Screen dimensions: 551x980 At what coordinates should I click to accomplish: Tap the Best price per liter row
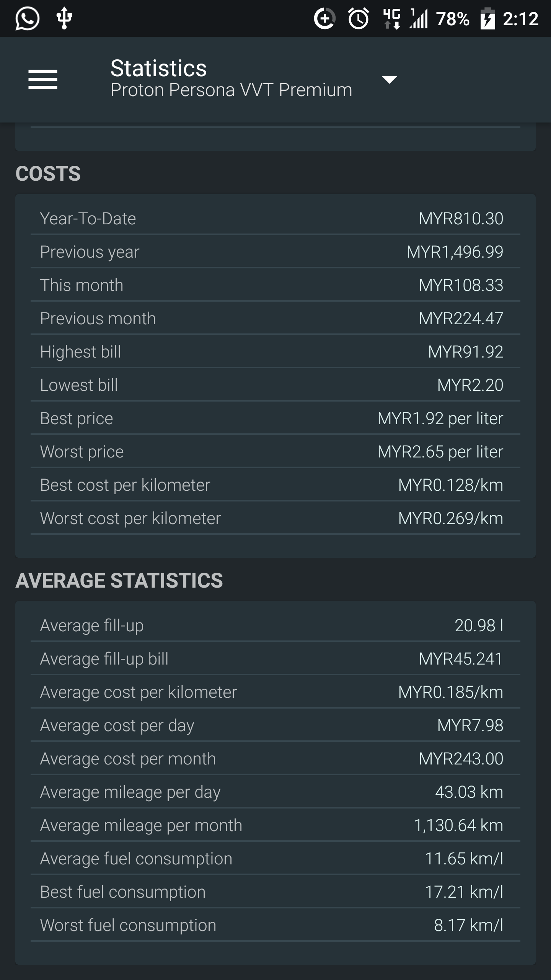275,418
